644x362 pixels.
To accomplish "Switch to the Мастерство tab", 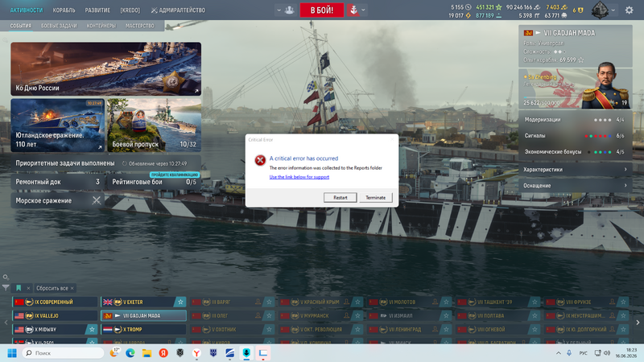I will click(x=139, y=26).
